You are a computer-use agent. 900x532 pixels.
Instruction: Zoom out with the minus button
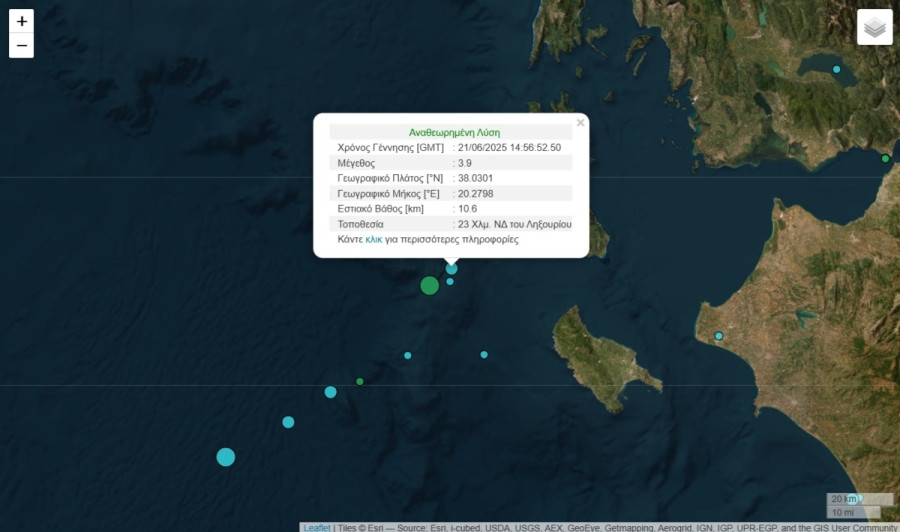point(21,45)
